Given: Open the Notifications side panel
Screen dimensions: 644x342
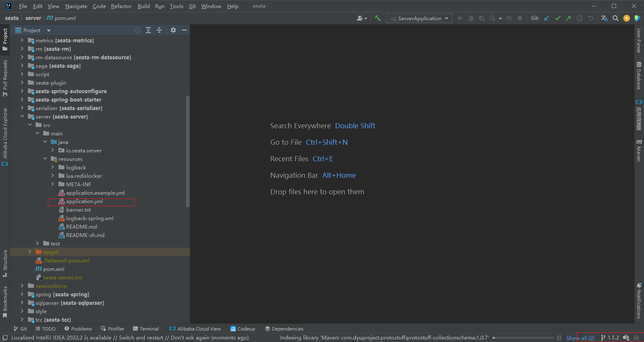Looking at the screenshot, I should 639,301.
